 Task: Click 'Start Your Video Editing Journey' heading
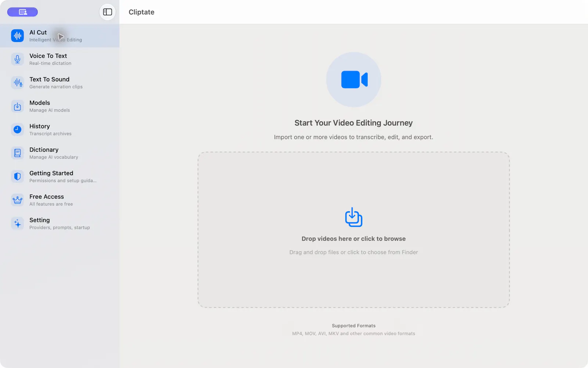pyautogui.click(x=354, y=123)
